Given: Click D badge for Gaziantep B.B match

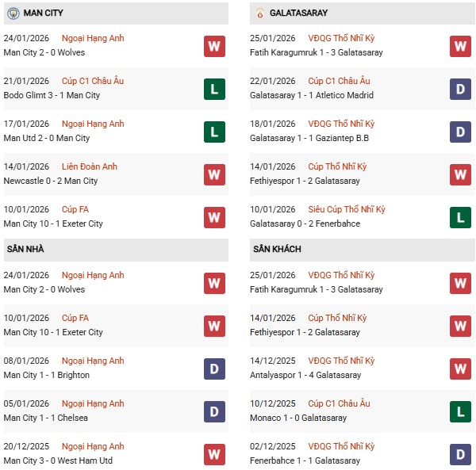Looking at the screenshot, I should click(461, 132).
